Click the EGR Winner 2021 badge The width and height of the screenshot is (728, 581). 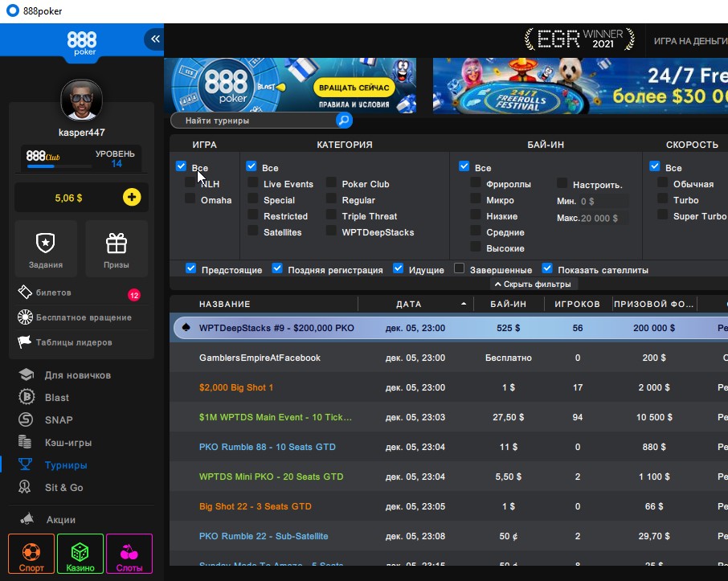pos(579,39)
